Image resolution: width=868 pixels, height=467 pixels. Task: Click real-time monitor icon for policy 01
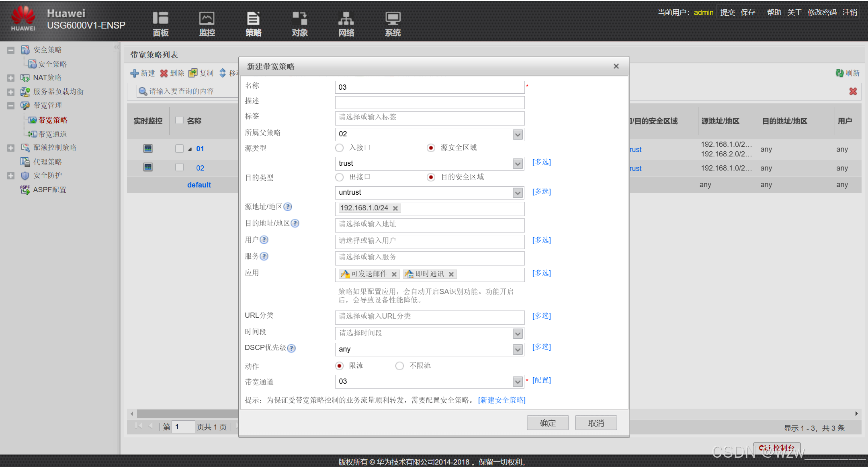[x=148, y=148]
